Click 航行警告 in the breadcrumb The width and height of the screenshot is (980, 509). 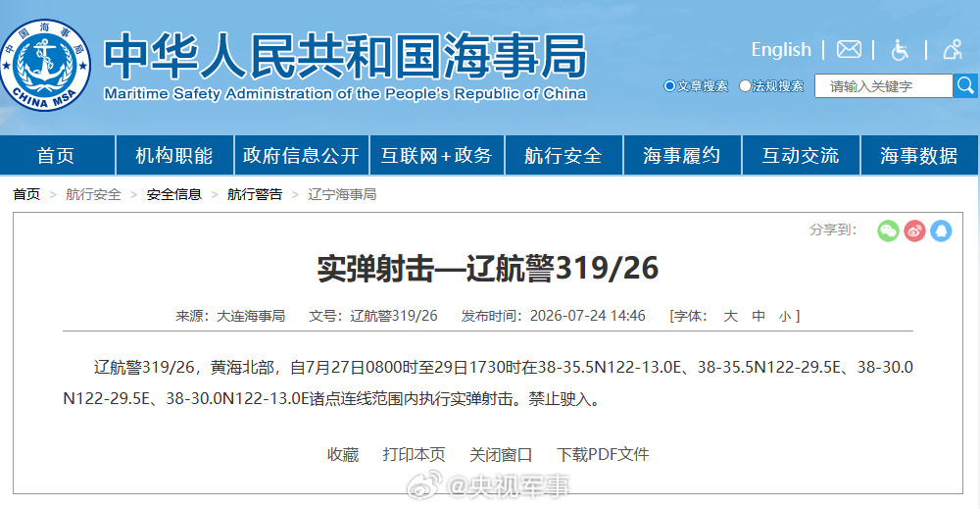point(255,194)
